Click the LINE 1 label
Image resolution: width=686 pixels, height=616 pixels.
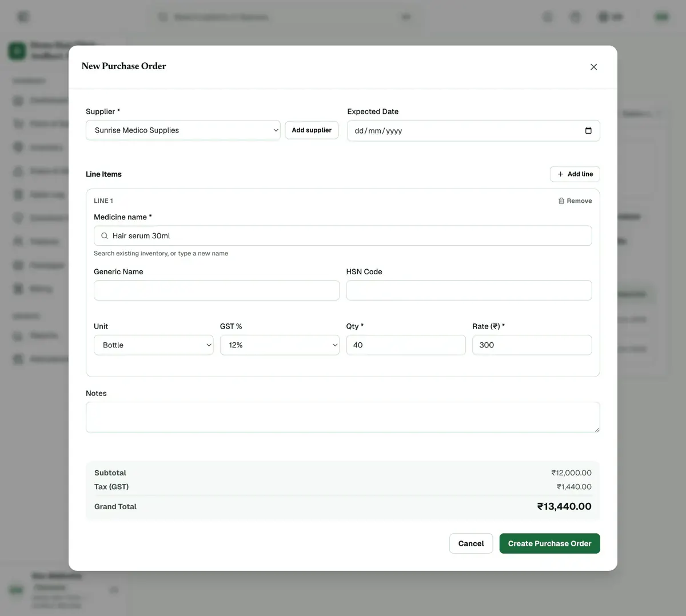103,201
